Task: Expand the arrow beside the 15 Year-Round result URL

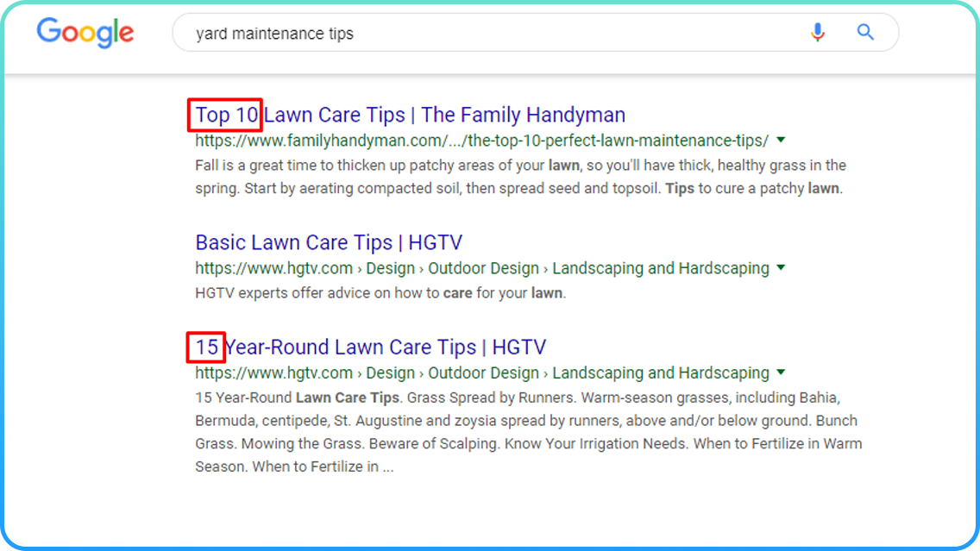Action: 781,373
